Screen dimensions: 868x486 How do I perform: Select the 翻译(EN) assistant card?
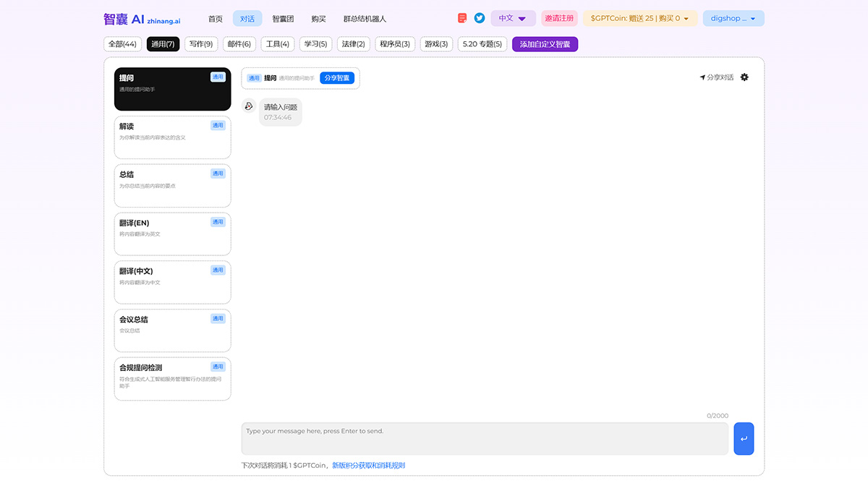click(x=172, y=234)
